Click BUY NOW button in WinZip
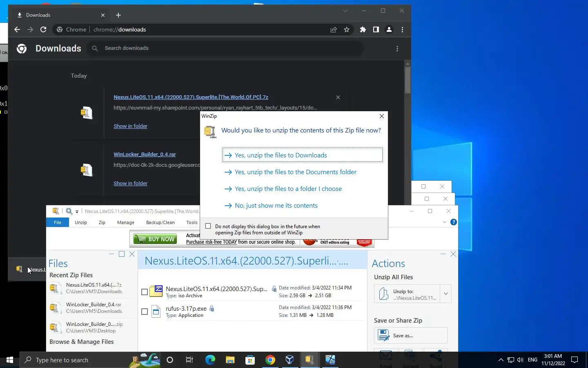 (155, 239)
